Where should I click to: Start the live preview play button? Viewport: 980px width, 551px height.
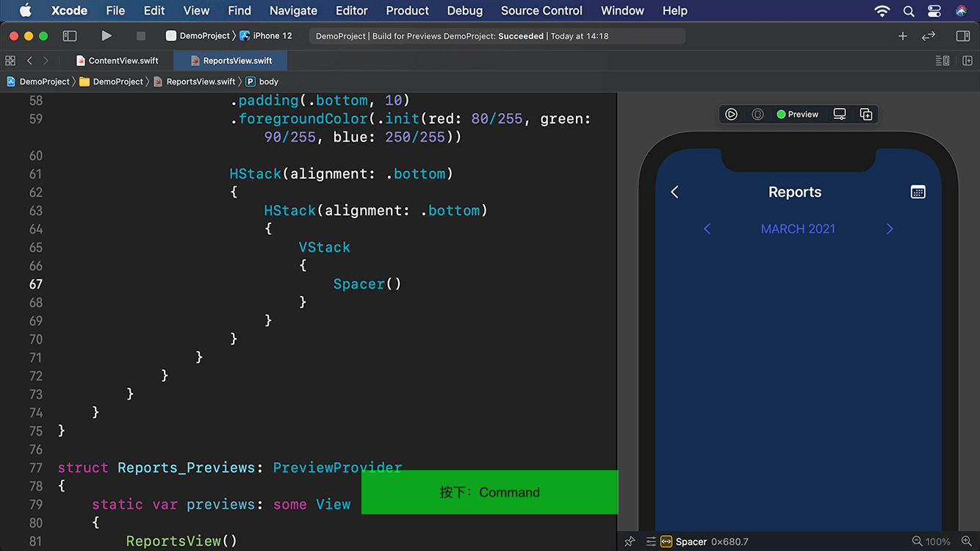click(x=731, y=114)
